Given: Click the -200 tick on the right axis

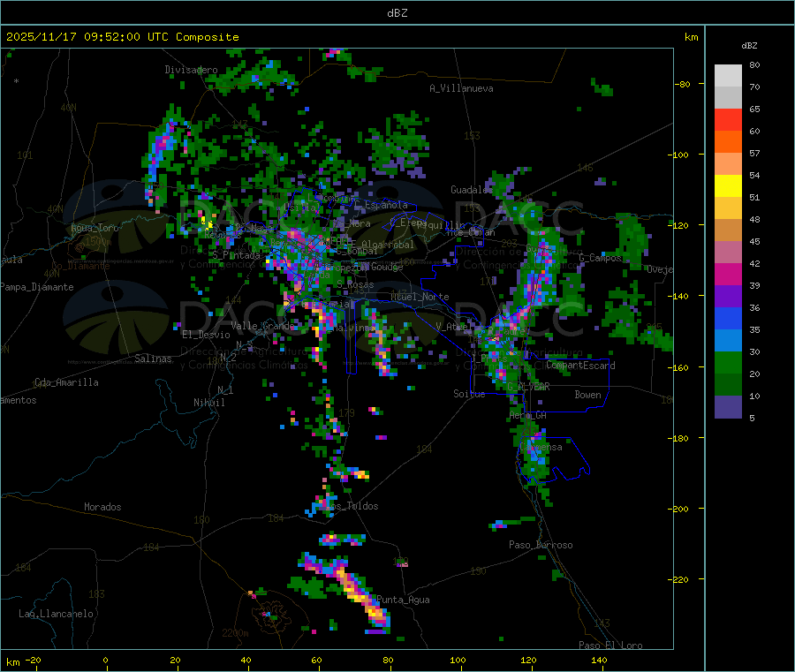Looking at the screenshot, I should [x=678, y=510].
